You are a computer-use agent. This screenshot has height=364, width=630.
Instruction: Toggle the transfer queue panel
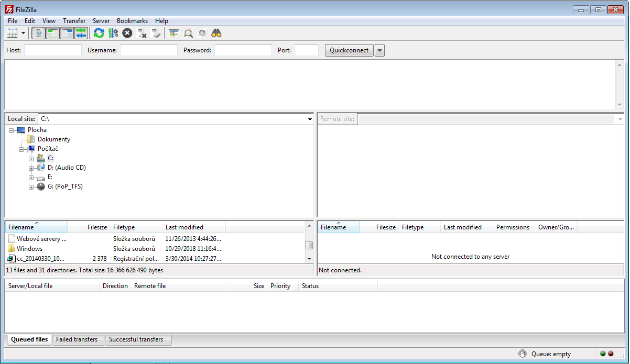[80, 32]
